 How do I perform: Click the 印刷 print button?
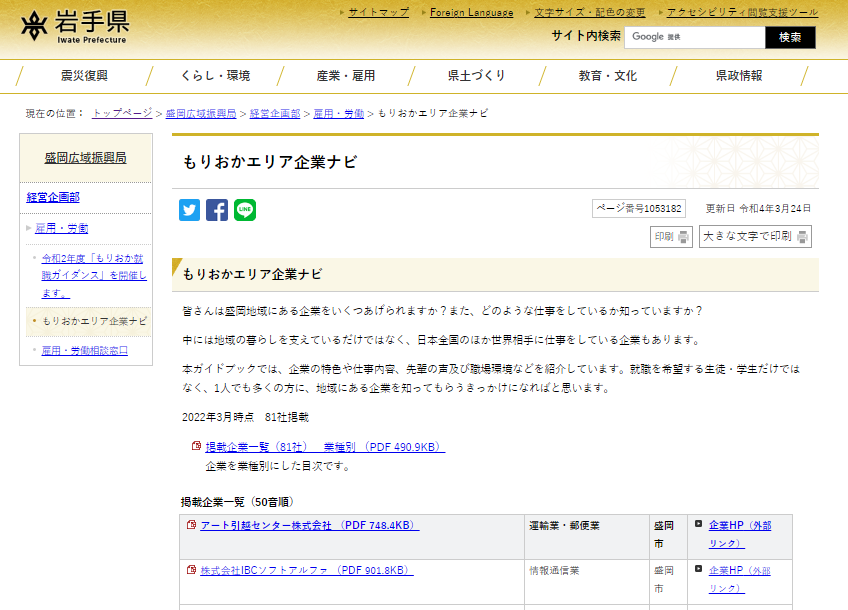coord(671,237)
